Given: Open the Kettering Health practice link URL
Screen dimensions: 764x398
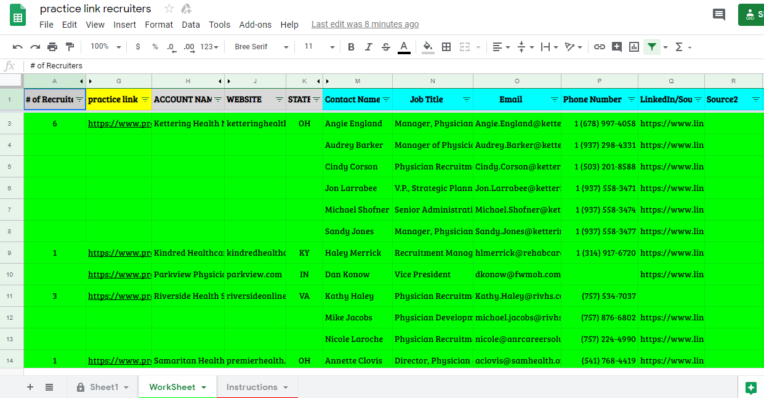Looking at the screenshot, I should click(x=119, y=124).
